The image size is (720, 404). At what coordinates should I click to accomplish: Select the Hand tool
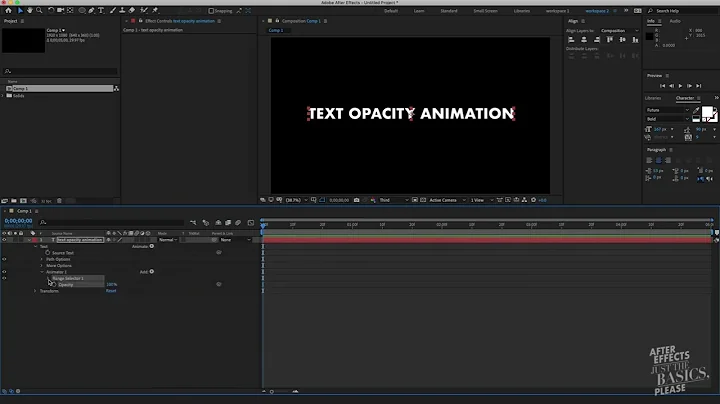point(30,10)
